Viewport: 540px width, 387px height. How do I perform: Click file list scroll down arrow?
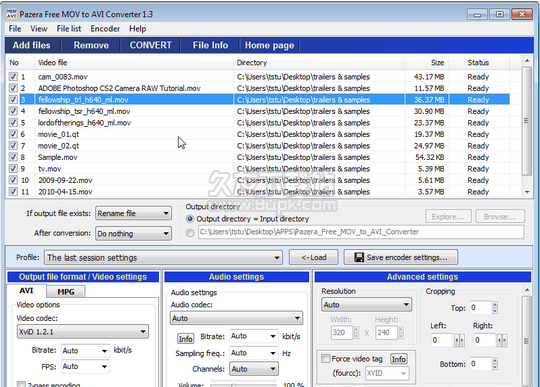pyautogui.click(x=527, y=192)
